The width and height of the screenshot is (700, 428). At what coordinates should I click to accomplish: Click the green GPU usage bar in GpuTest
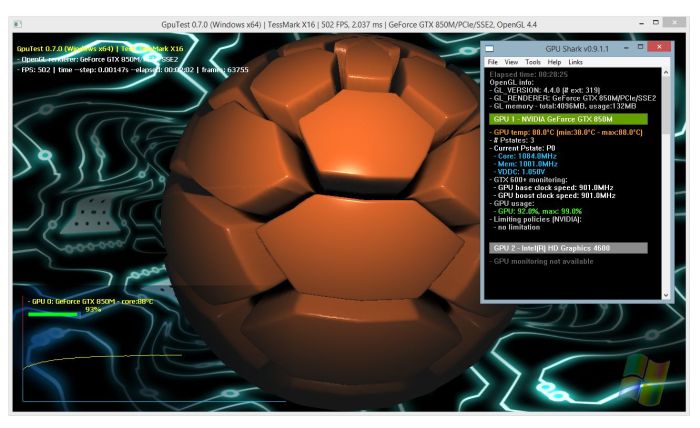pyautogui.click(x=53, y=315)
